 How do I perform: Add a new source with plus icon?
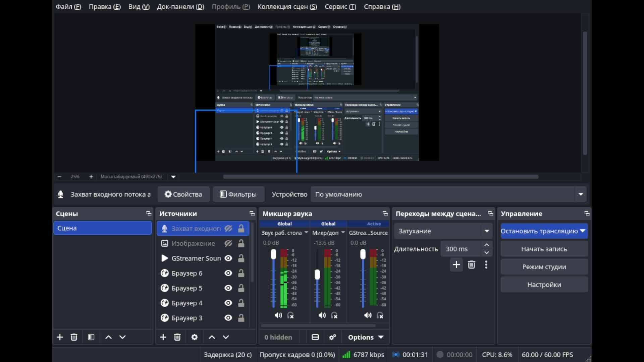[x=163, y=337]
